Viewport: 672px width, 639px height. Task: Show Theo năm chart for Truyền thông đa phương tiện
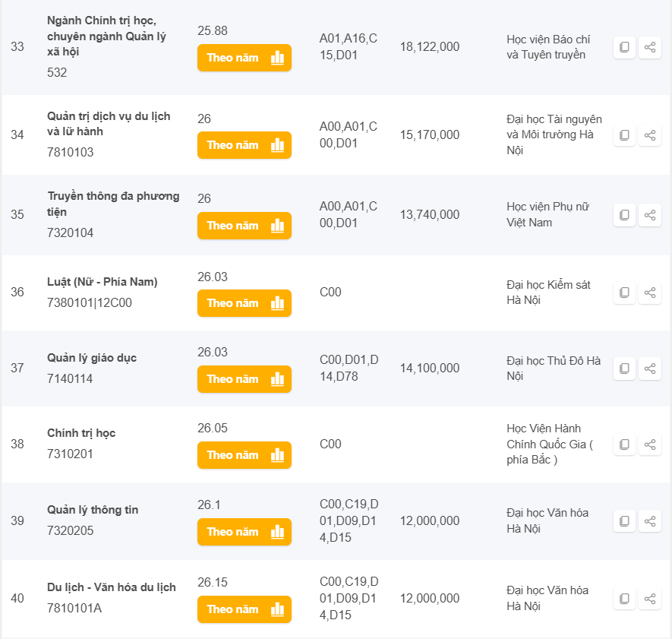click(x=244, y=226)
